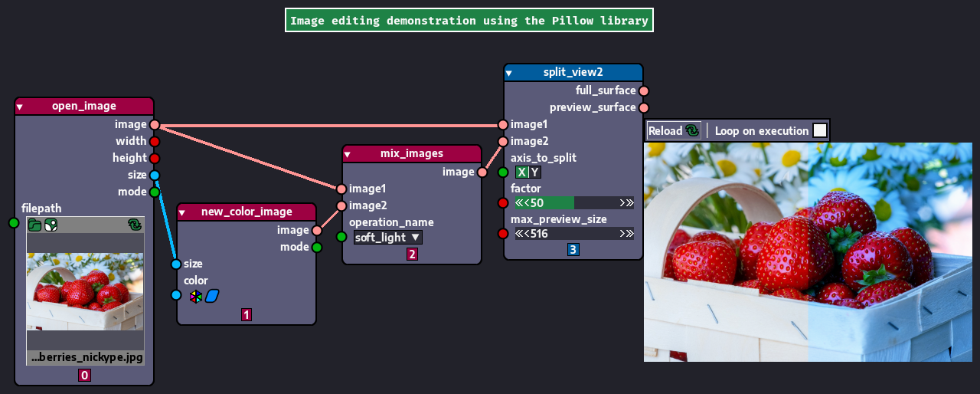Viewport: 980px width, 394px height.
Task: Click double-right arrow on max_preview_size
Action: 629,234
